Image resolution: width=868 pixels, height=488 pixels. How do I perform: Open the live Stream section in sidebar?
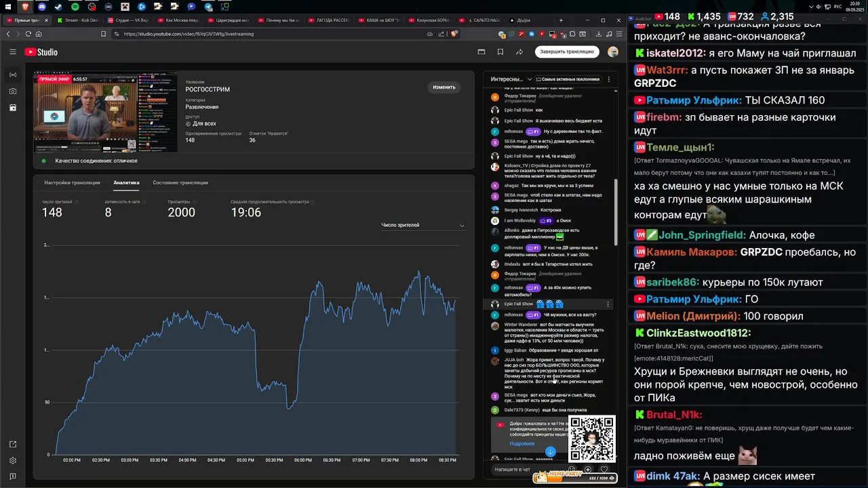point(13,75)
